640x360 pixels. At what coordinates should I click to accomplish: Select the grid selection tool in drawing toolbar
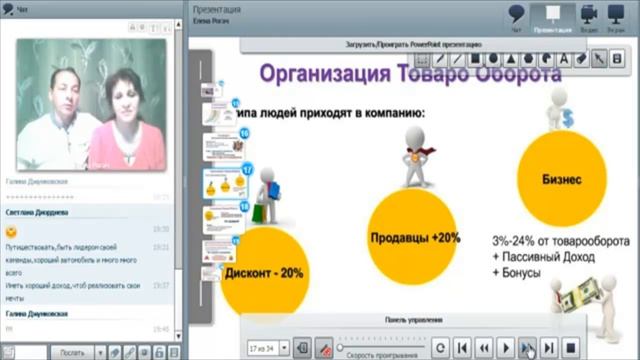[x=422, y=60]
